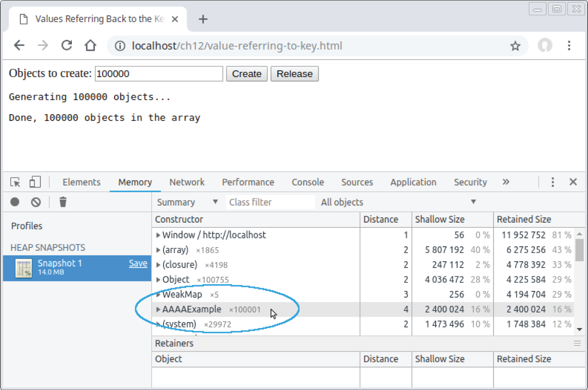Viewport: 588px width, 390px height.
Task: Take a new heap snapshot with record icon
Action: [15, 202]
